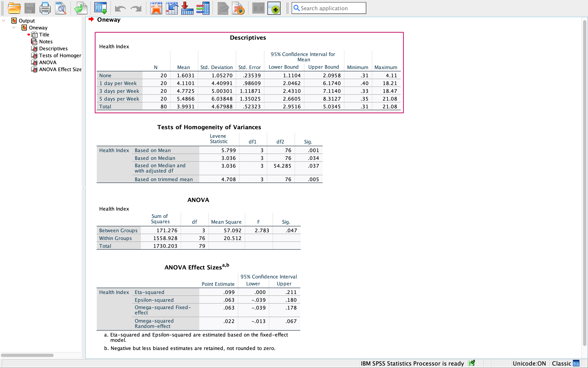Open the Variables info icon
The height and width of the screenshot is (368, 588).
[x=203, y=8]
